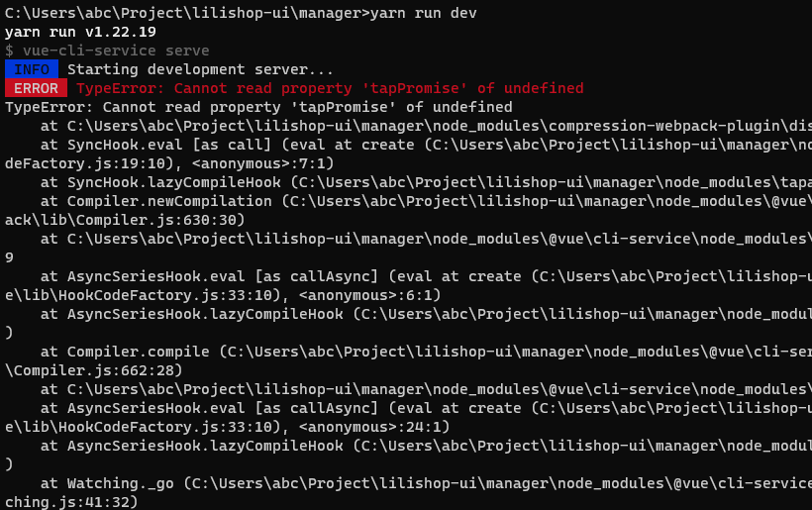This screenshot has height=510, width=812.
Task: Click the 'yarn run v1.22.19' line
Action: (80, 32)
